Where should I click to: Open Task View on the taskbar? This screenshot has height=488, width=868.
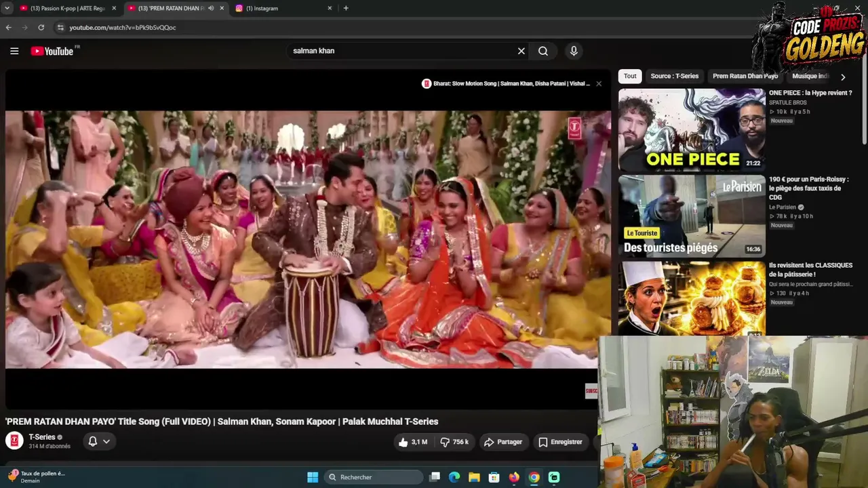[x=435, y=477]
